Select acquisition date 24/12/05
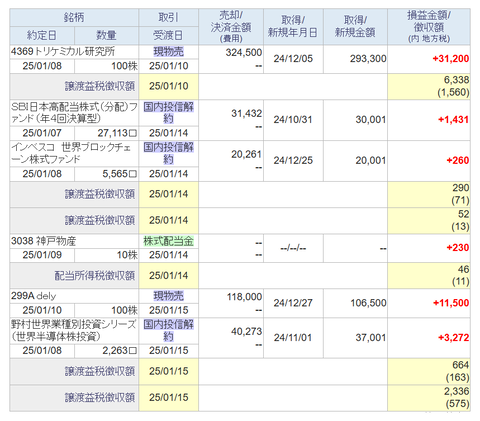Viewport: 480px width, 421px height. (293, 59)
